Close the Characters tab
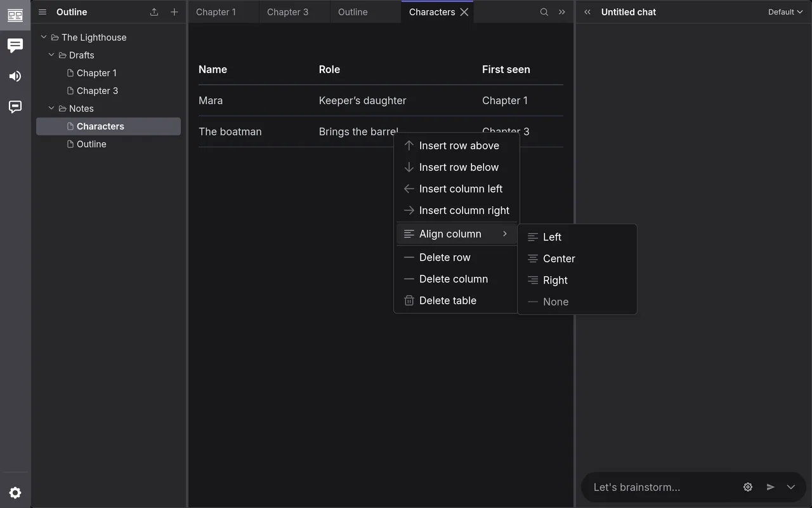Image resolution: width=812 pixels, height=508 pixels. click(x=464, y=12)
